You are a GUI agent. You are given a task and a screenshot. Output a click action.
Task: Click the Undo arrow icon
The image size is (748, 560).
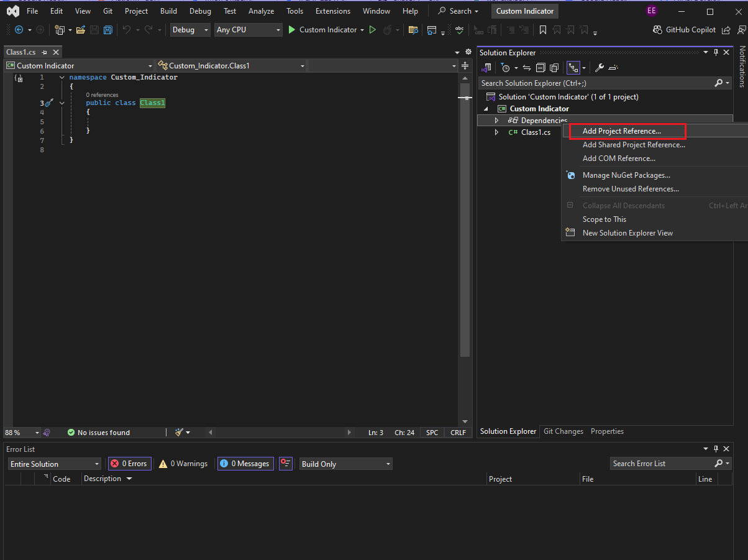point(127,30)
